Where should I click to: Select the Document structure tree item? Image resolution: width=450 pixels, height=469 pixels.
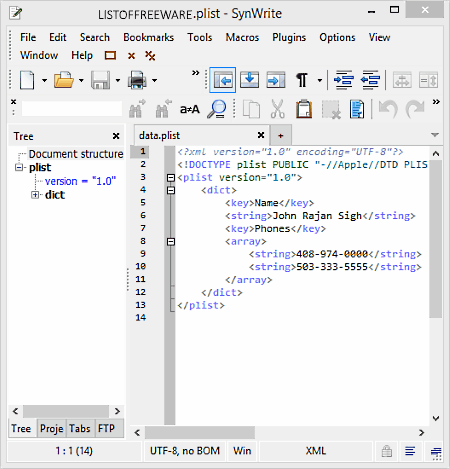tap(76, 154)
